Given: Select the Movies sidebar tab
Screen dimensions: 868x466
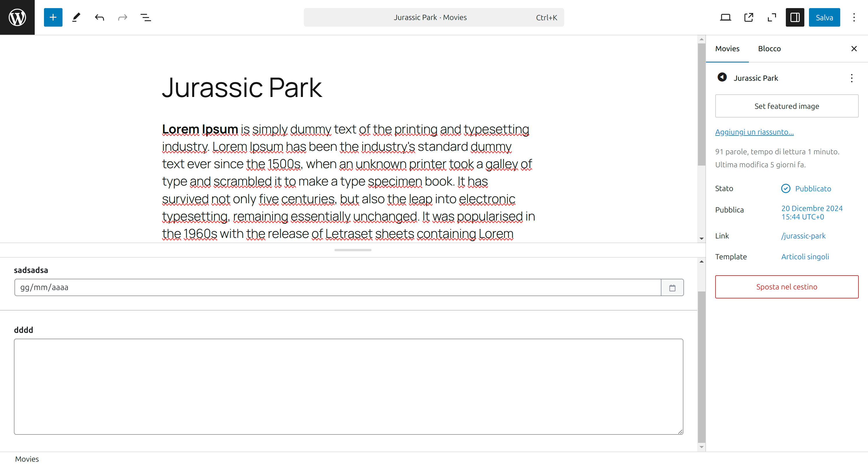Looking at the screenshot, I should click(x=727, y=49).
